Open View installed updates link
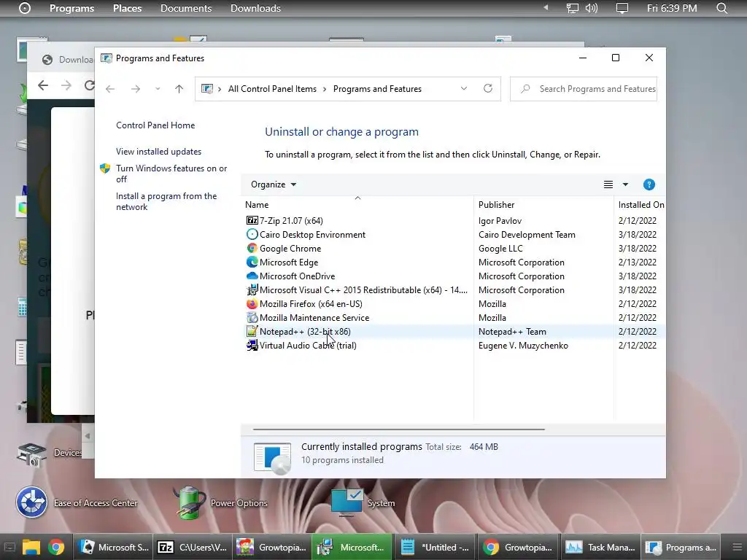Image resolution: width=747 pixels, height=560 pixels. coord(158,152)
